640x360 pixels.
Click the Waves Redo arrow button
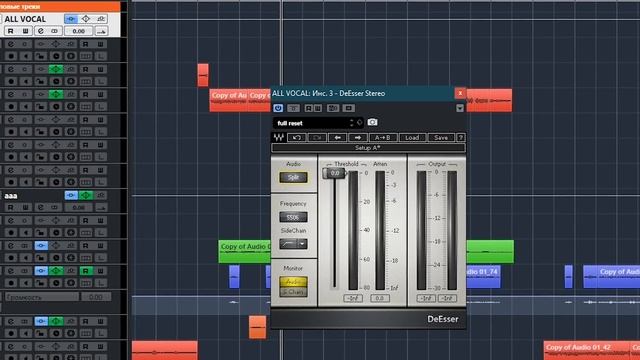pos(317,138)
